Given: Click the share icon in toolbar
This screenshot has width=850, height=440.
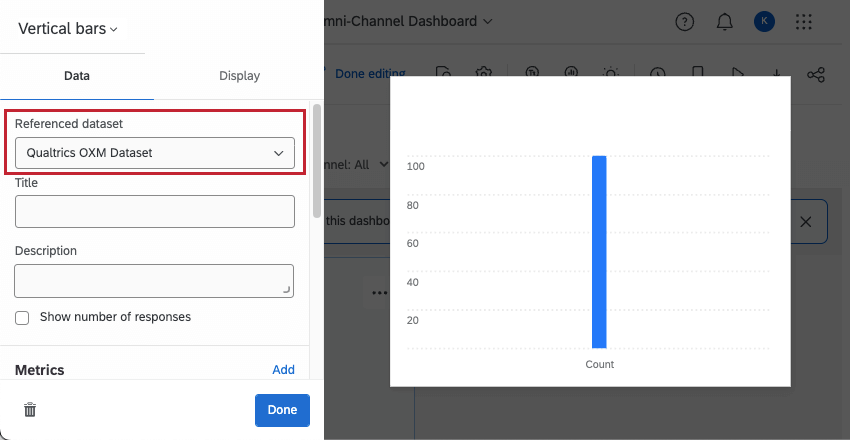Looking at the screenshot, I should click(816, 75).
